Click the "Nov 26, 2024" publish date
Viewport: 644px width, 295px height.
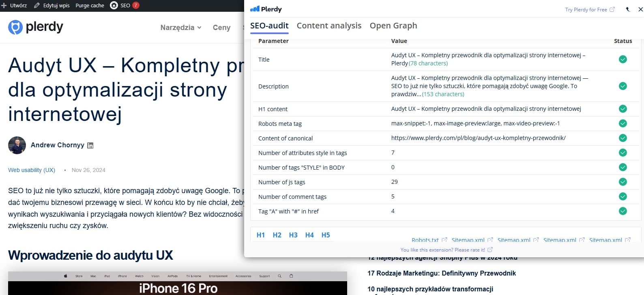88,170
